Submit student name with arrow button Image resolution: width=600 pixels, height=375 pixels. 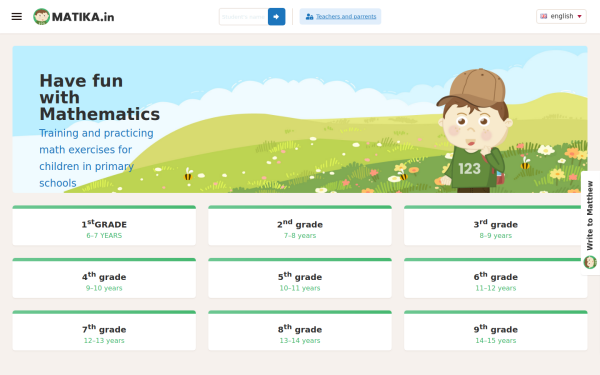click(276, 17)
